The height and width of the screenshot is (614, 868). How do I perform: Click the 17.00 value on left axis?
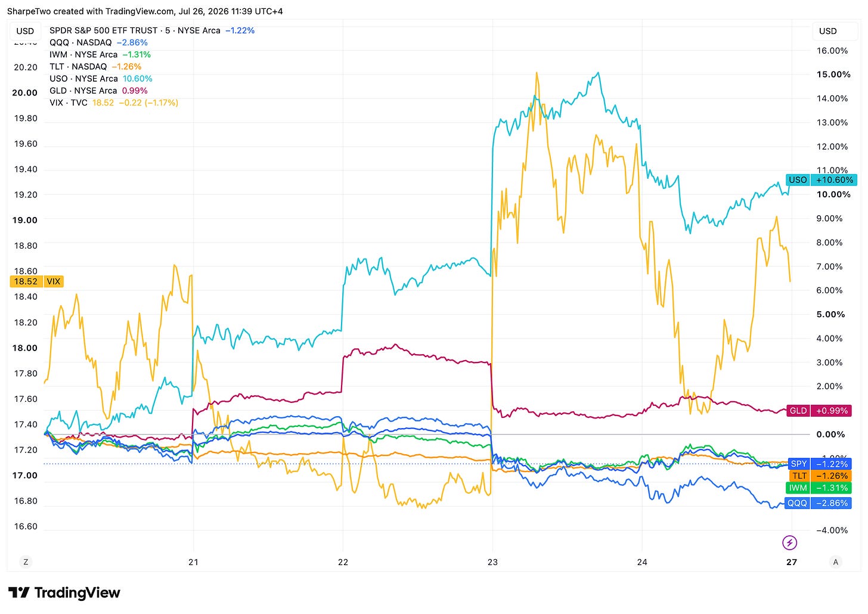tap(25, 475)
